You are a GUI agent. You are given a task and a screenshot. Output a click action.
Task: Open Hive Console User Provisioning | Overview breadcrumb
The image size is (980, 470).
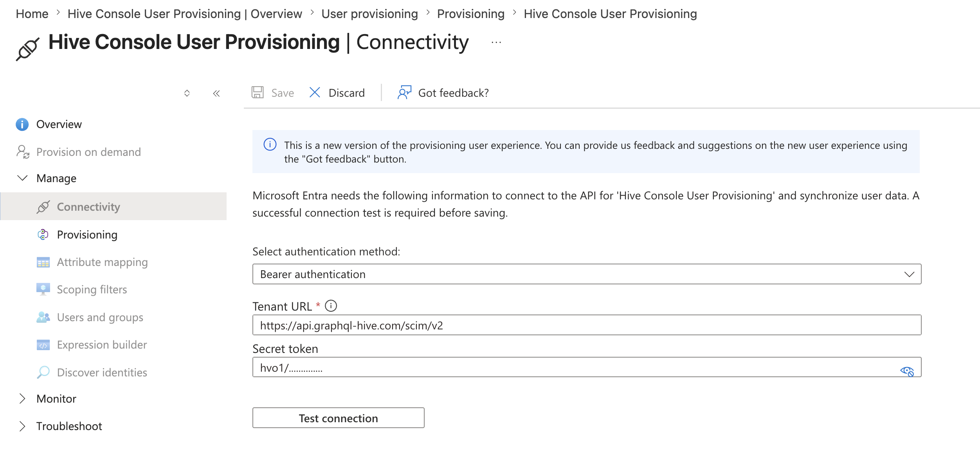coord(185,14)
